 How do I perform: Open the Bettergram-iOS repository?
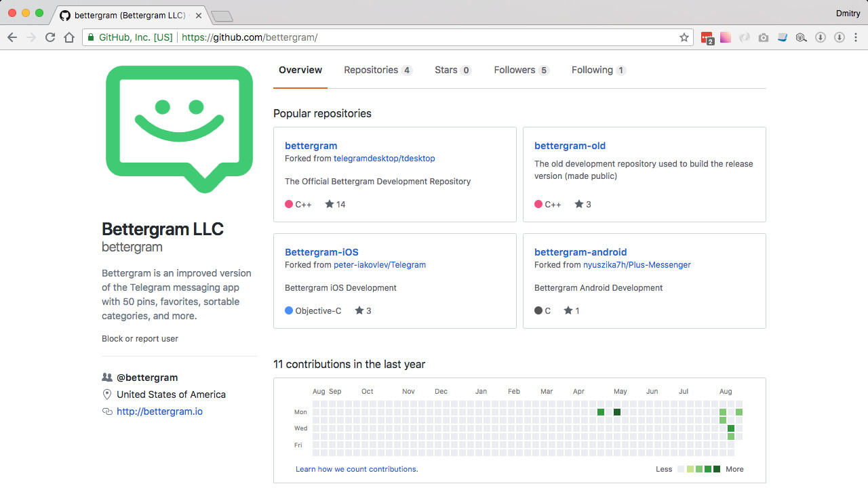point(321,252)
